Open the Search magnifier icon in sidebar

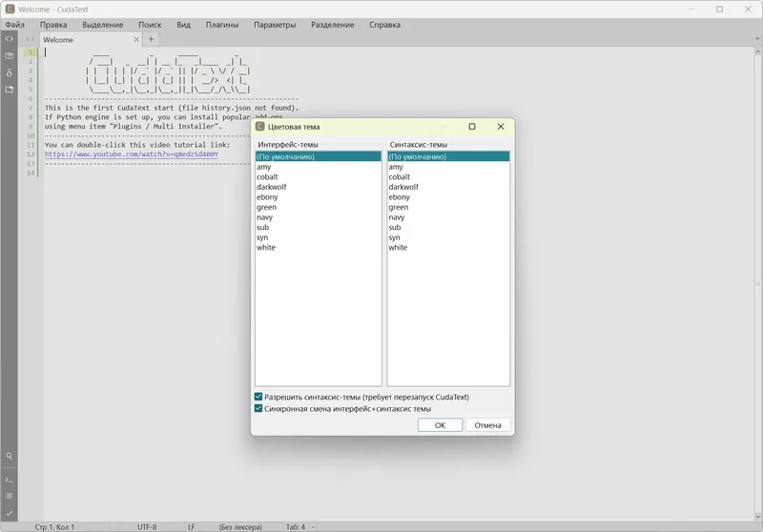click(x=10, y=456)
